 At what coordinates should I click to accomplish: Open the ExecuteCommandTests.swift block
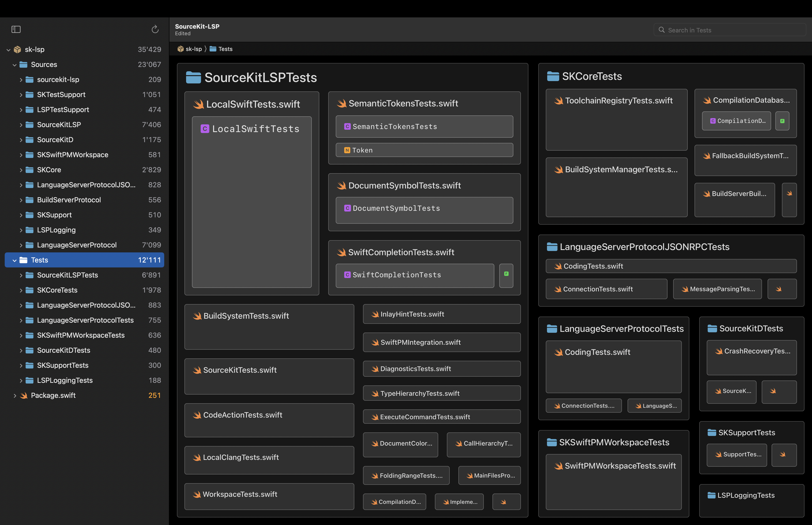pyautogui.click(x=442, y=417)
